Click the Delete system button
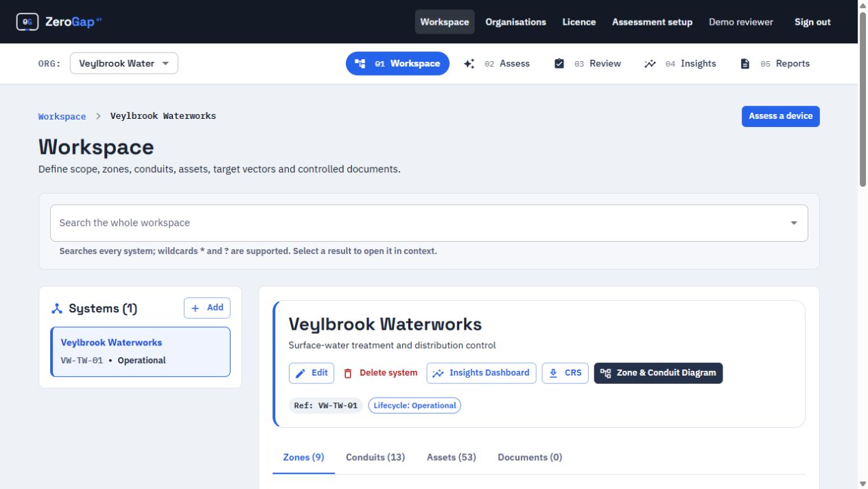The image size is (868, 489). 380,373
